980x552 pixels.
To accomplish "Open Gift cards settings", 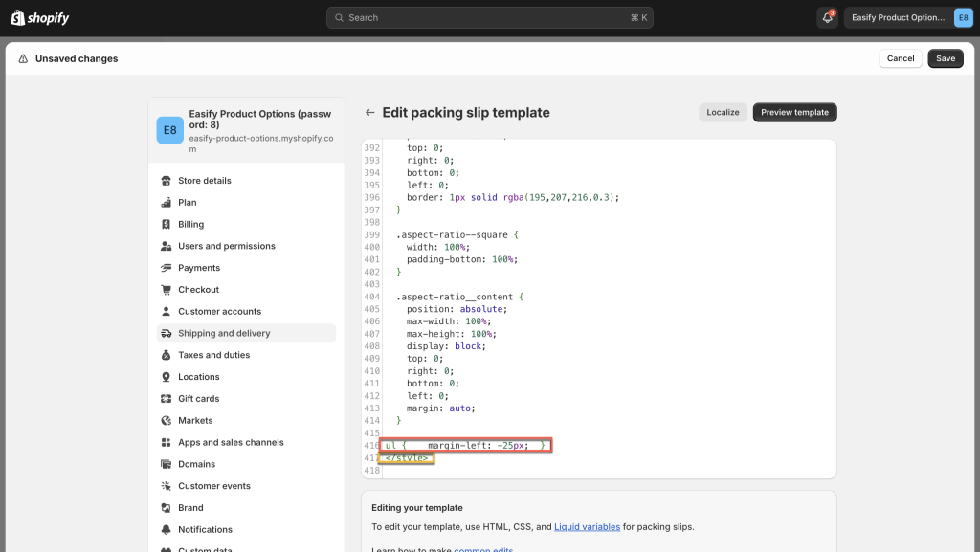I will pyautogui.click(x=246, y=399).
